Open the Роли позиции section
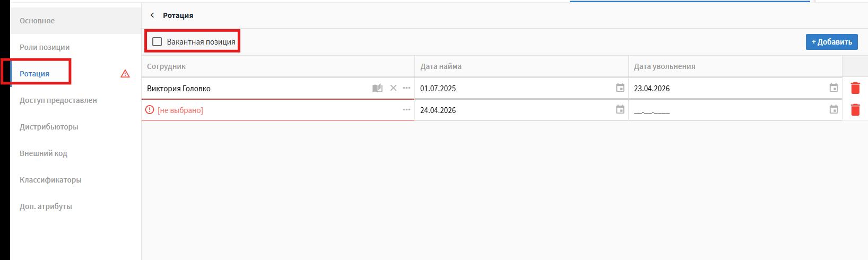868x260 pixels. (45, 47)
